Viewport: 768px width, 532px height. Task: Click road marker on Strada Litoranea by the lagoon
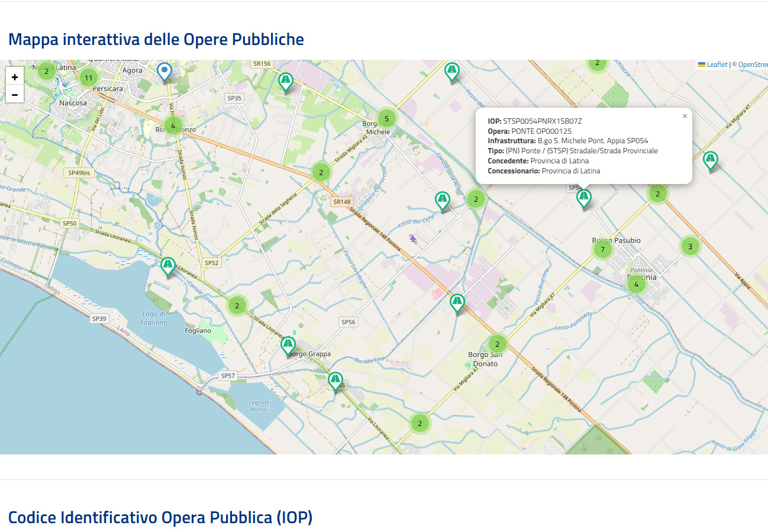point(168,267)
